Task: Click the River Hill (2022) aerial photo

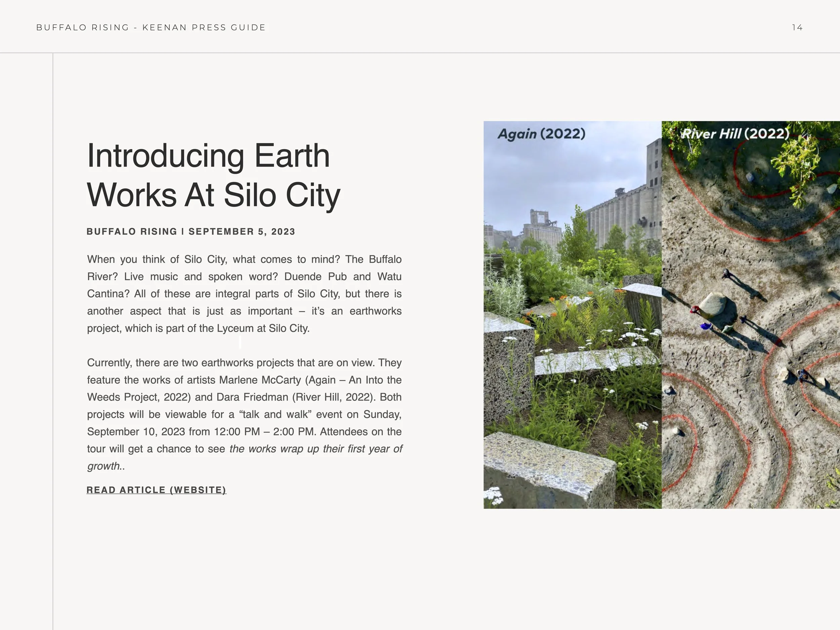Action: pos(750,342)
